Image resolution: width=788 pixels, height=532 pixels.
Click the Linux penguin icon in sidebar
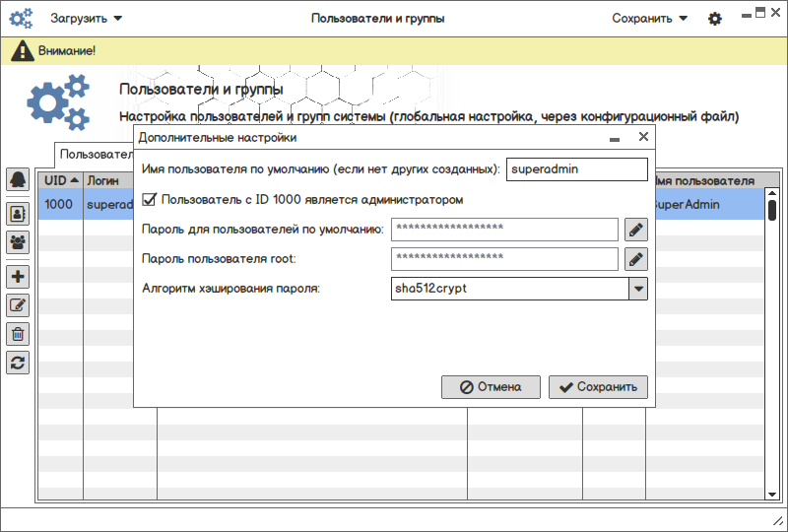coord(18,179)
